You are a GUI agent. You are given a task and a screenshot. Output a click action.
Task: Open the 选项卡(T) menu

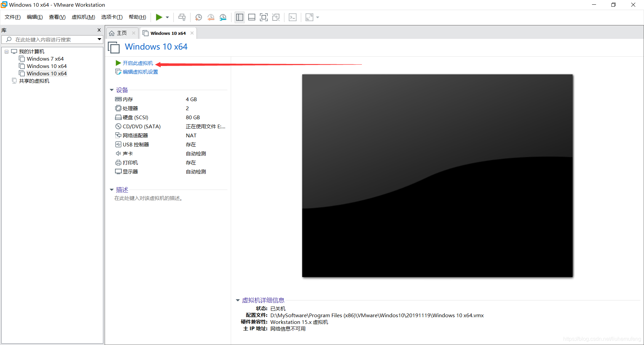pyautogui.click(x=112, y=17)
